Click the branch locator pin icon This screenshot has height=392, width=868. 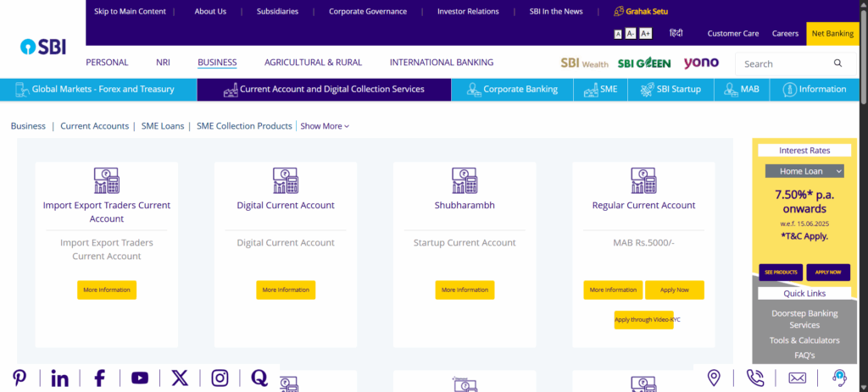[x=714, y=378]
